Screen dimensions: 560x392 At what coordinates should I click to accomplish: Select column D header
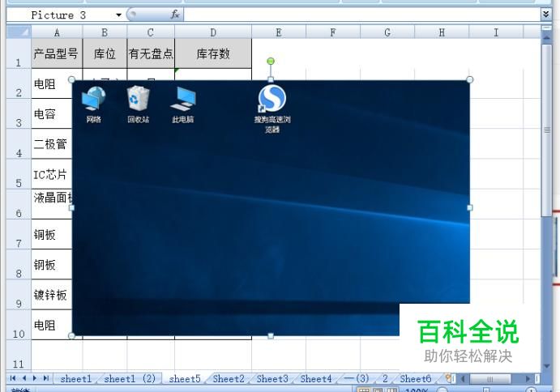click(x=213, y=32)
